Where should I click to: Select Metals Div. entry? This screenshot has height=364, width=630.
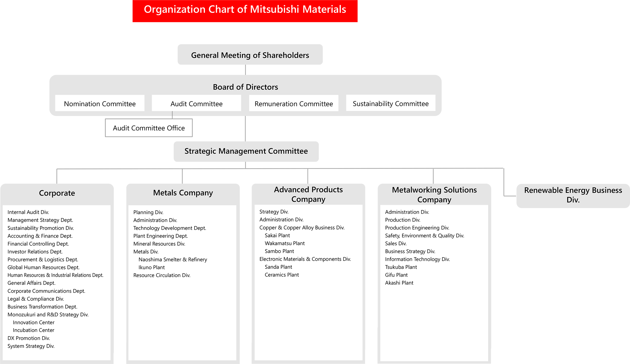click(146, 251)
